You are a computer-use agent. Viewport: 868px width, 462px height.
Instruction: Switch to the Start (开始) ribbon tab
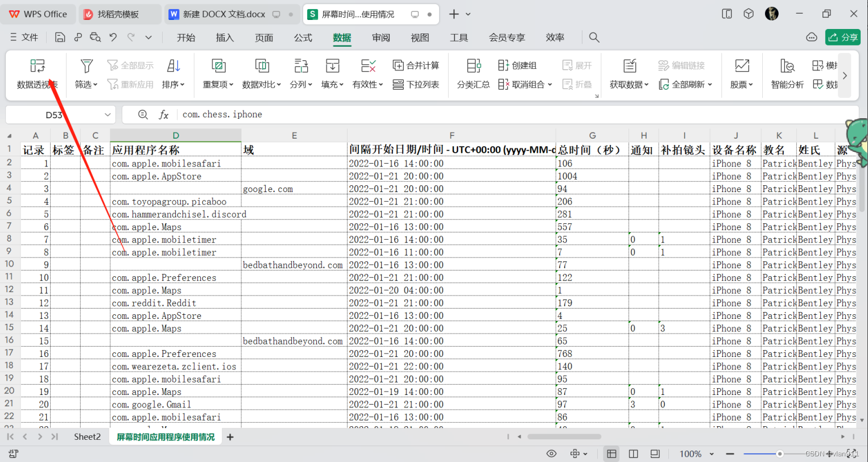pos(186,38)
